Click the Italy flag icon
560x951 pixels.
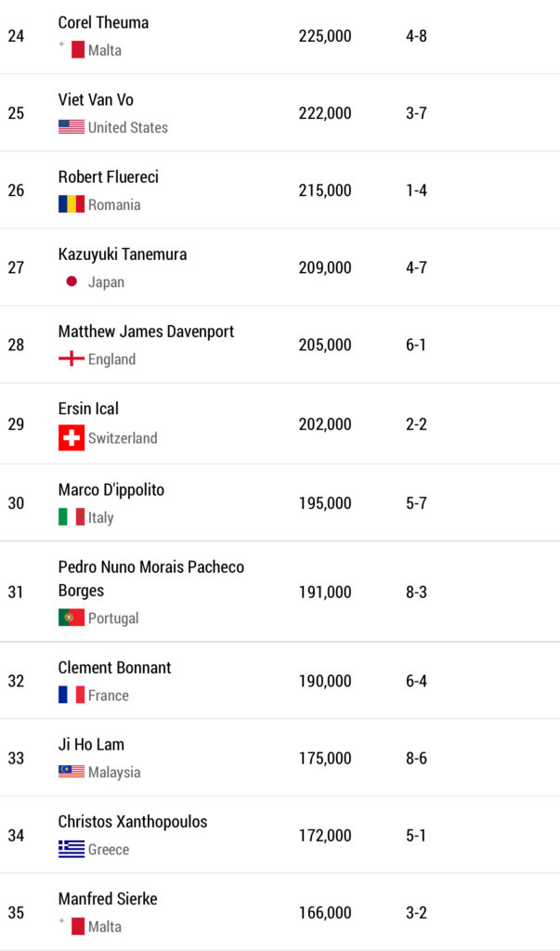tap(72, 517)
